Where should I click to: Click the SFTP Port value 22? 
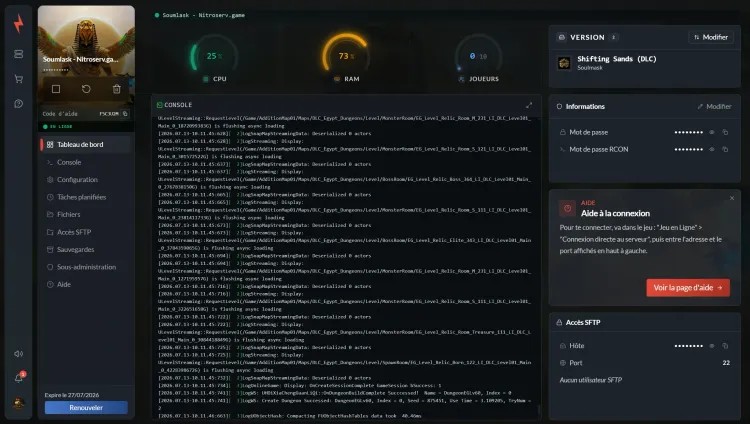click(726, 363)
